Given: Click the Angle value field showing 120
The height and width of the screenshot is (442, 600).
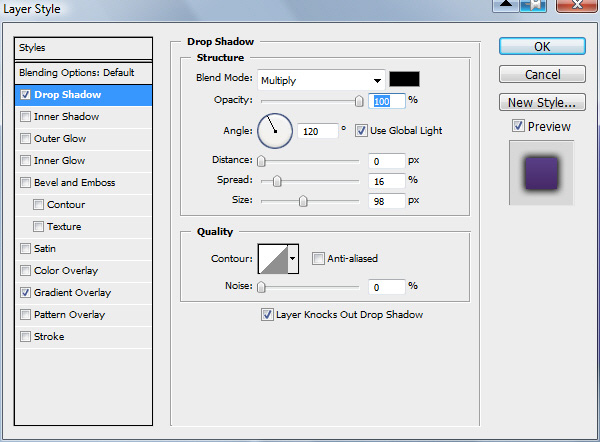Looking at the screenshot, I should pyautogui.click(x=318, y=131).
